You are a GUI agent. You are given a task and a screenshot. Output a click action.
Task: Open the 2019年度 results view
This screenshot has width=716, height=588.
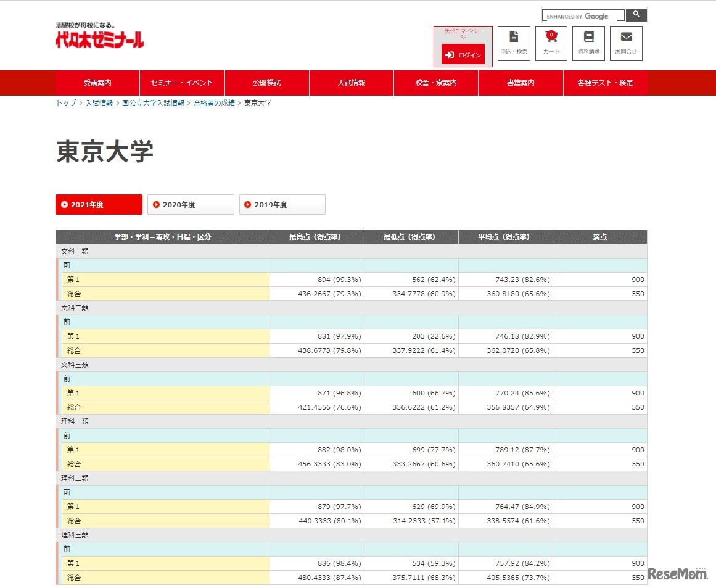(282, 204)
